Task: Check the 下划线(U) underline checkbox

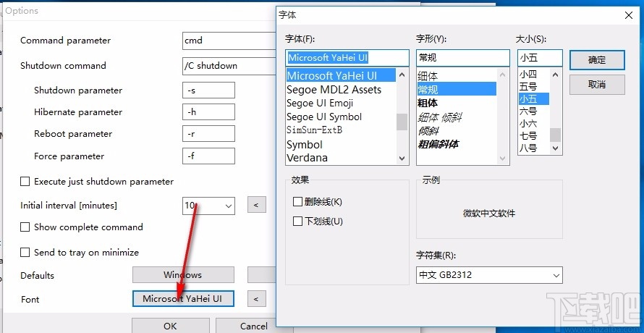Action: (x=297, y=222)
